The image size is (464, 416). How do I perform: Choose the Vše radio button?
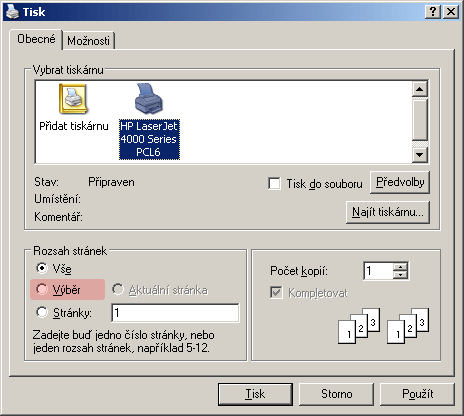coord(42,268)
